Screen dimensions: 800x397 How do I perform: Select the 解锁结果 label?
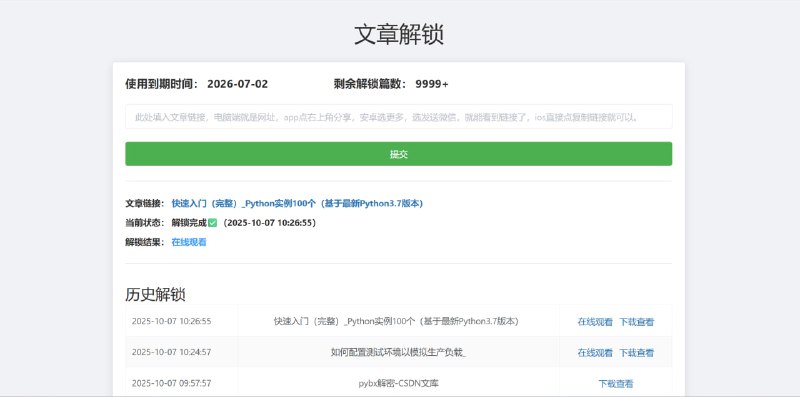[145, 242]
